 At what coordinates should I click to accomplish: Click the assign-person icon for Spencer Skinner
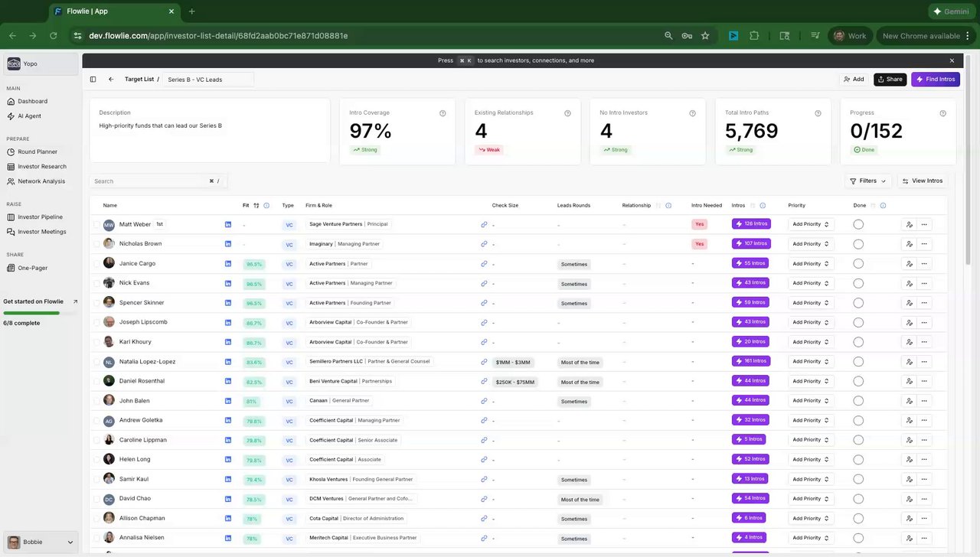coord(909,303)
